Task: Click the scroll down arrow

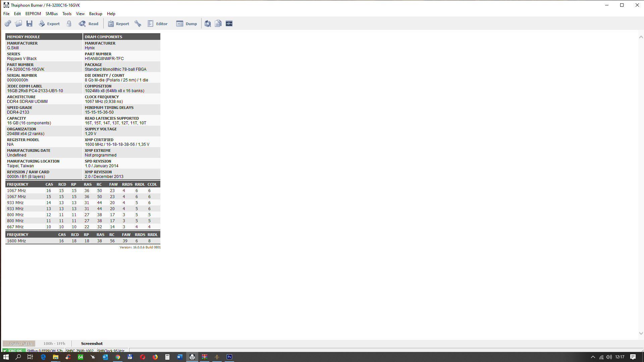Action: [x=641, y=333]
